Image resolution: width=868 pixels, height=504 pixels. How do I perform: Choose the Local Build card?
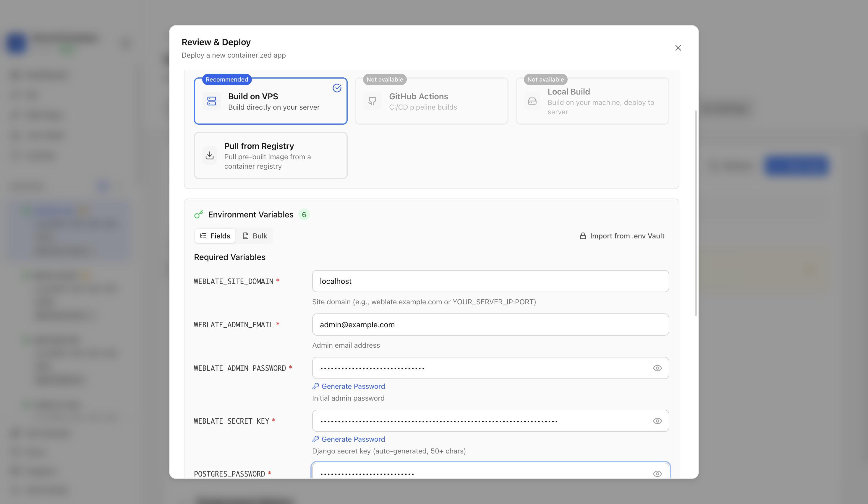pos(592,101)
